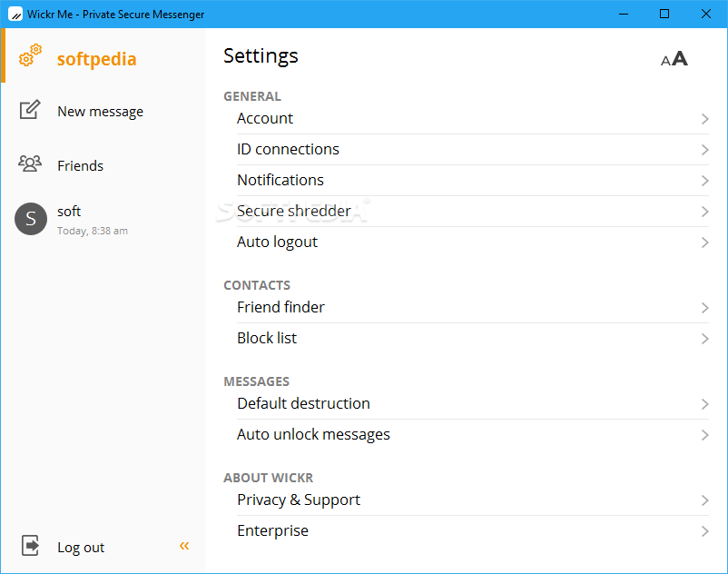
Task: Collapse the sidebar with double chevron
Action: tap(184, 546)
